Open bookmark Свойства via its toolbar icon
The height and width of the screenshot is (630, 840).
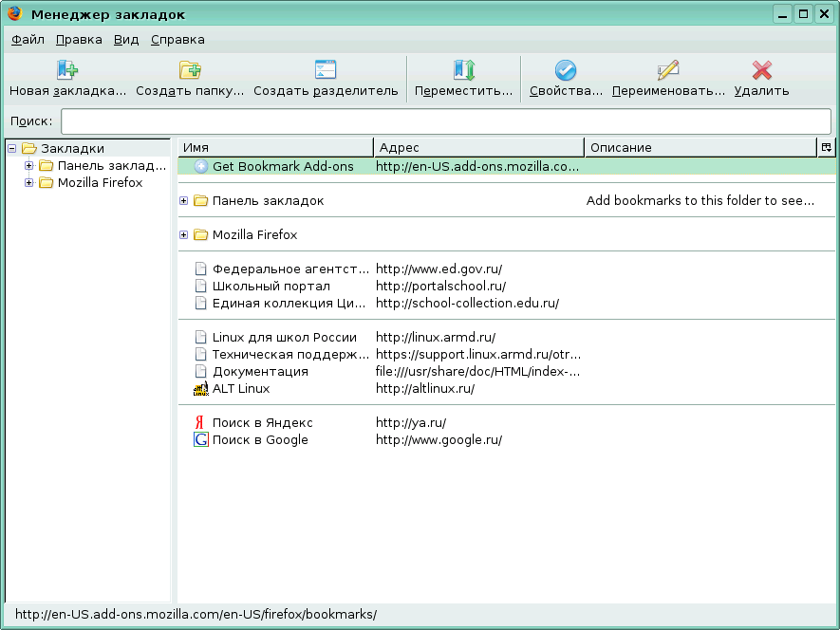click(x=565, y=68)
